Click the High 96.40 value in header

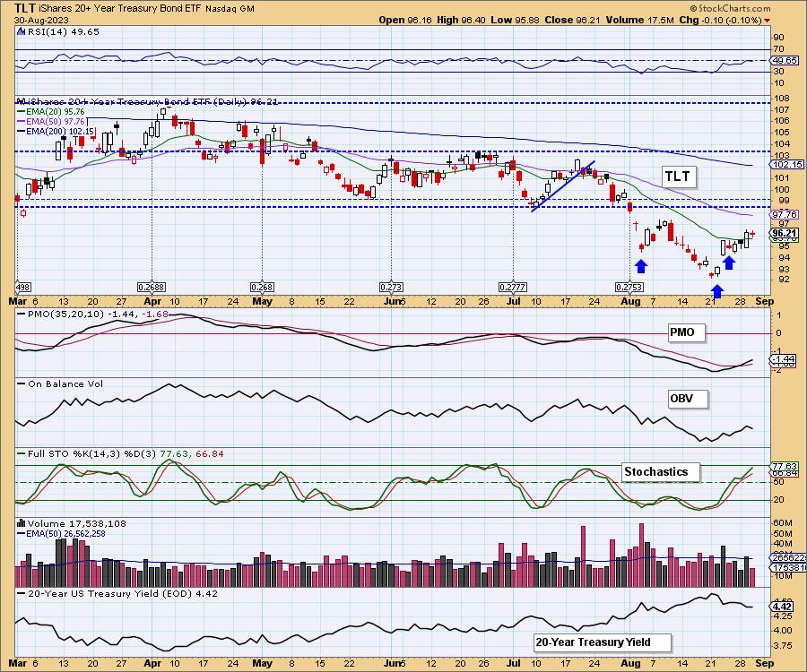click(x=461, y=20)
